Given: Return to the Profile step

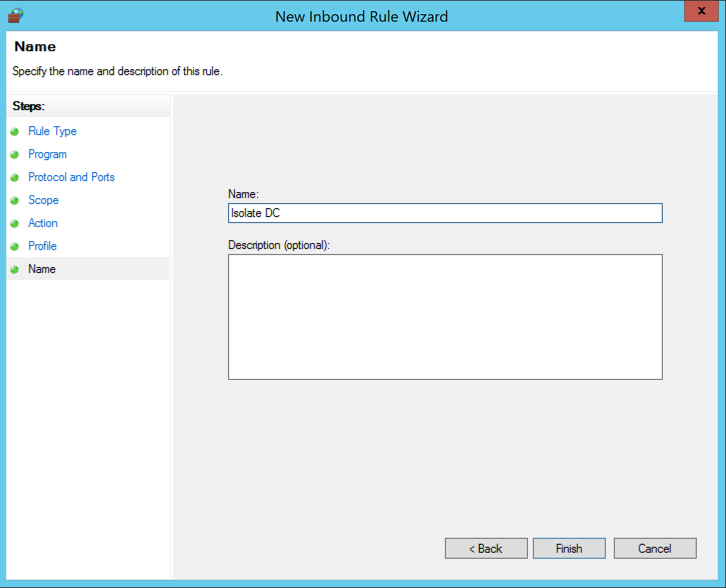Looking at the screenshot, I should pos(42,246).
